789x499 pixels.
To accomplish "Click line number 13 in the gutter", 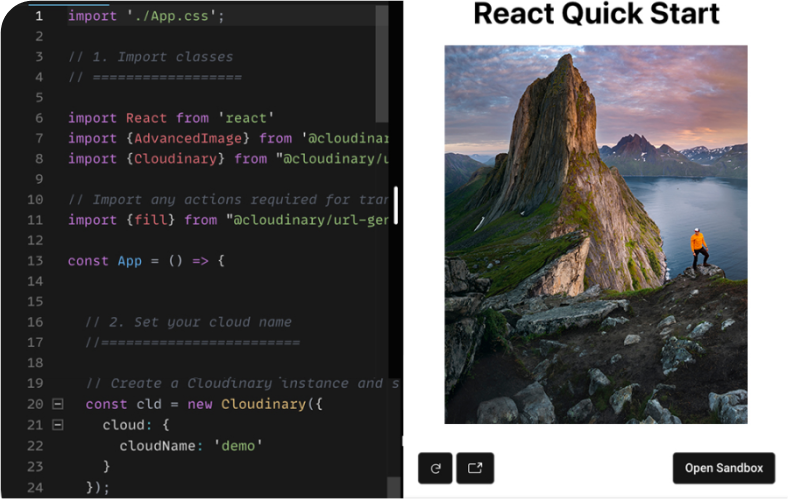I will coord(35,261).
